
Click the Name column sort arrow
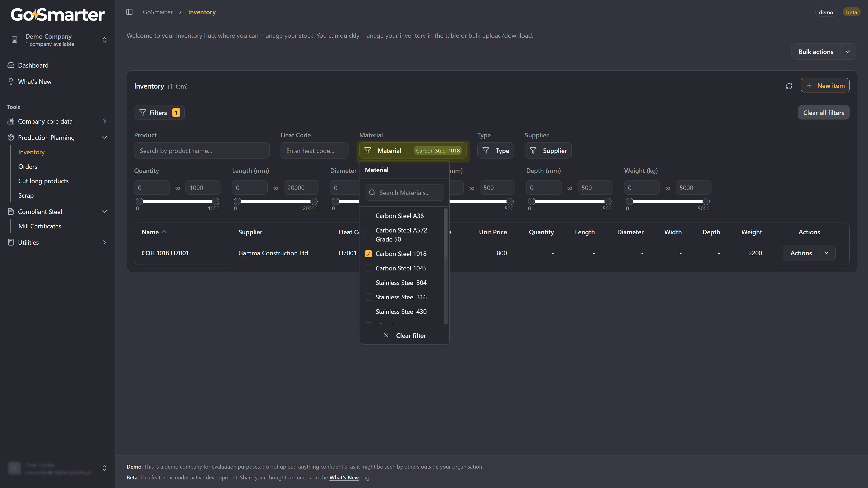coord(164,232)
